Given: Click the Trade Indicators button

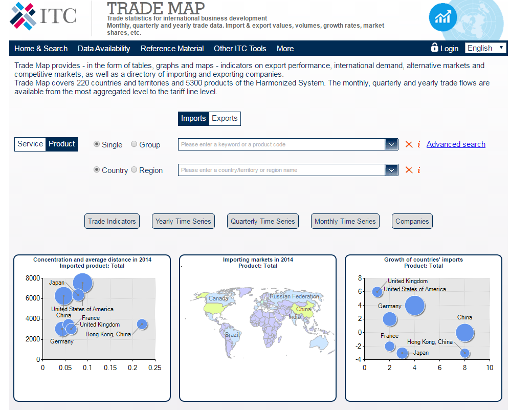Looking at the screenshot, I should coord(112,221).
